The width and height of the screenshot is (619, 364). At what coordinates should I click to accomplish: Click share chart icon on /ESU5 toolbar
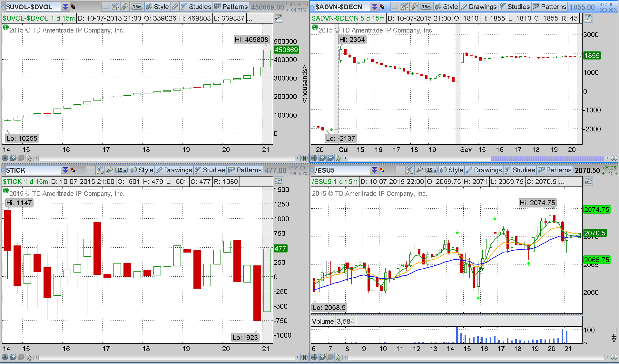(400, 170)
